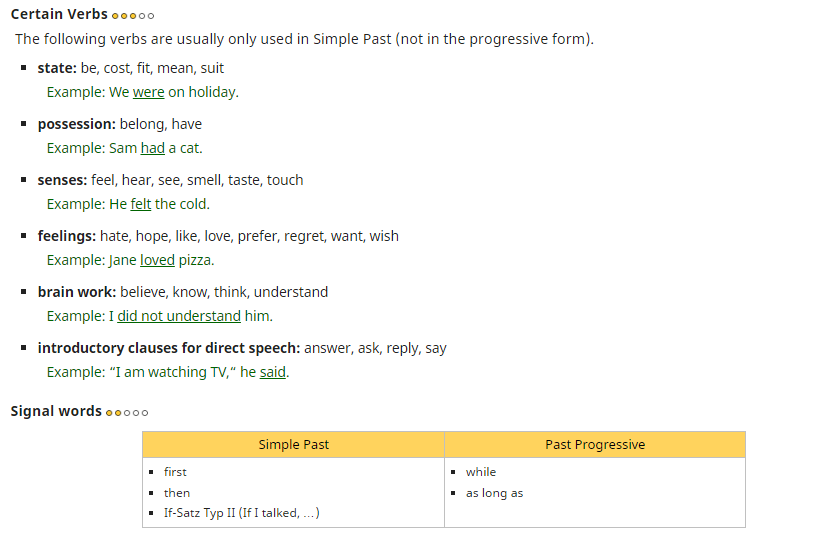Click the underlined word "felt"
Screen dimensions: 817x539
(x=140, y=204)
